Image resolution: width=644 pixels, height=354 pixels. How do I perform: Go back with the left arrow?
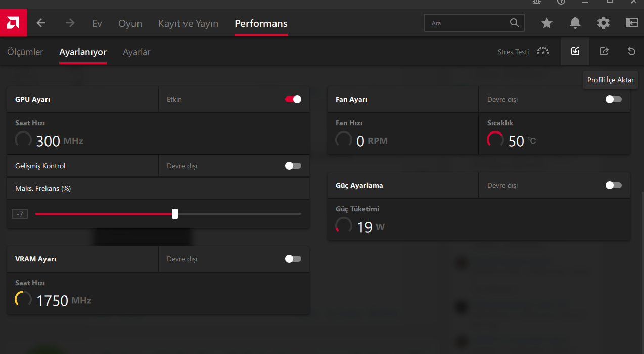coord(41,23)
